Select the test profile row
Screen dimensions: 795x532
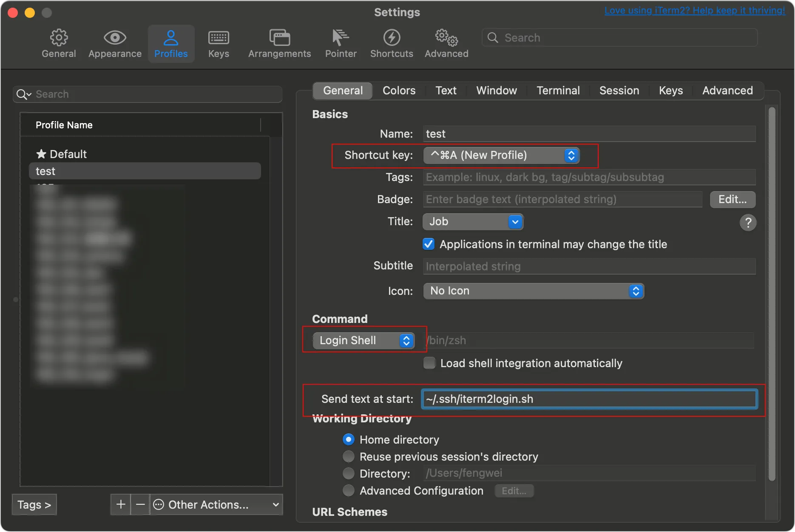coord(145,171)
